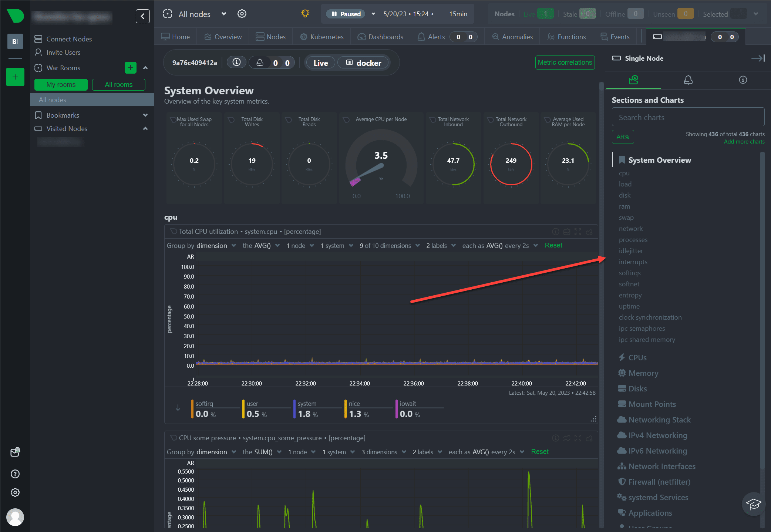
Task: Click the lightbulb highlights icon in top bar
Action: tap(305, 14)
